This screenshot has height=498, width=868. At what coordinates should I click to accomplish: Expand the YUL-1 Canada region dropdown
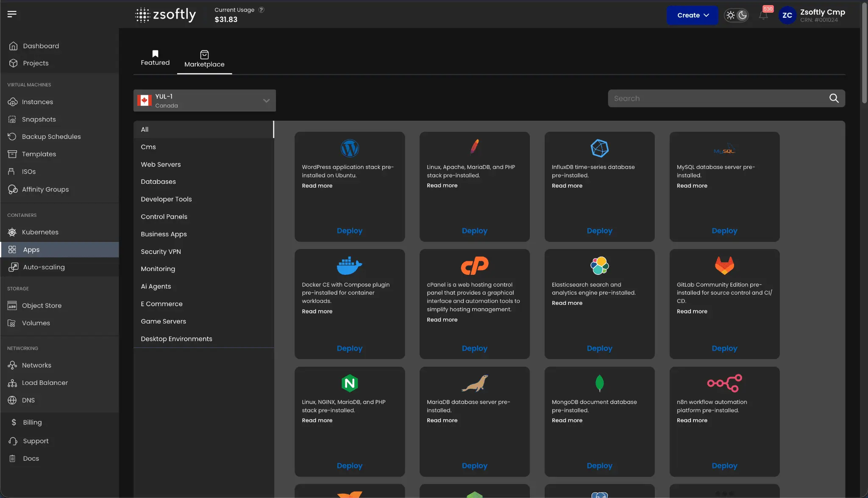[205, 101]
